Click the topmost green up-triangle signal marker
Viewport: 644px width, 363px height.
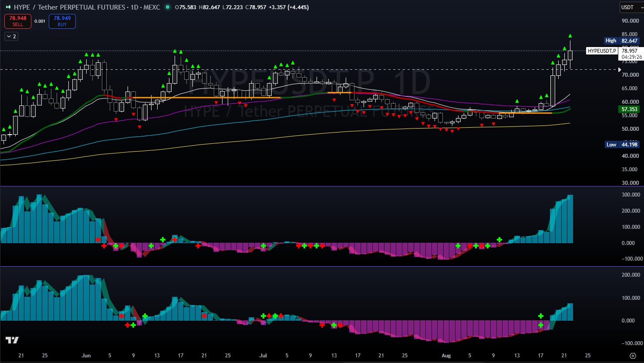click(570, 36)
